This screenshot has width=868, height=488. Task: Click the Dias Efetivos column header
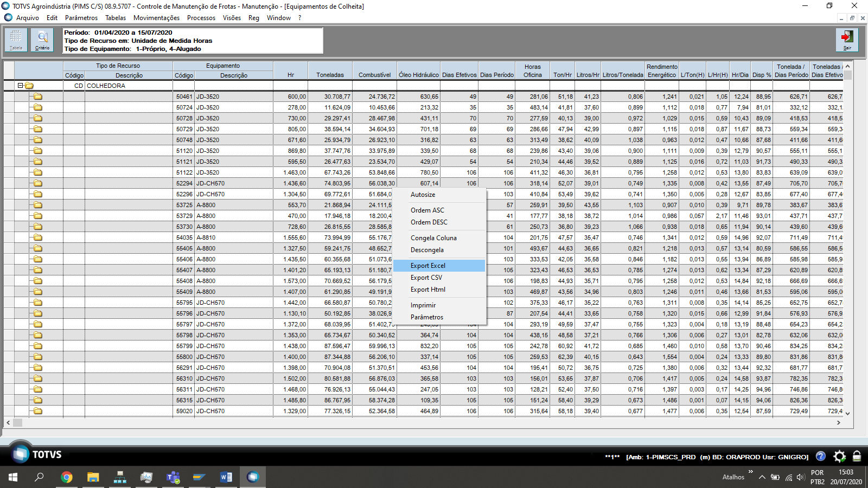point(459,70)
